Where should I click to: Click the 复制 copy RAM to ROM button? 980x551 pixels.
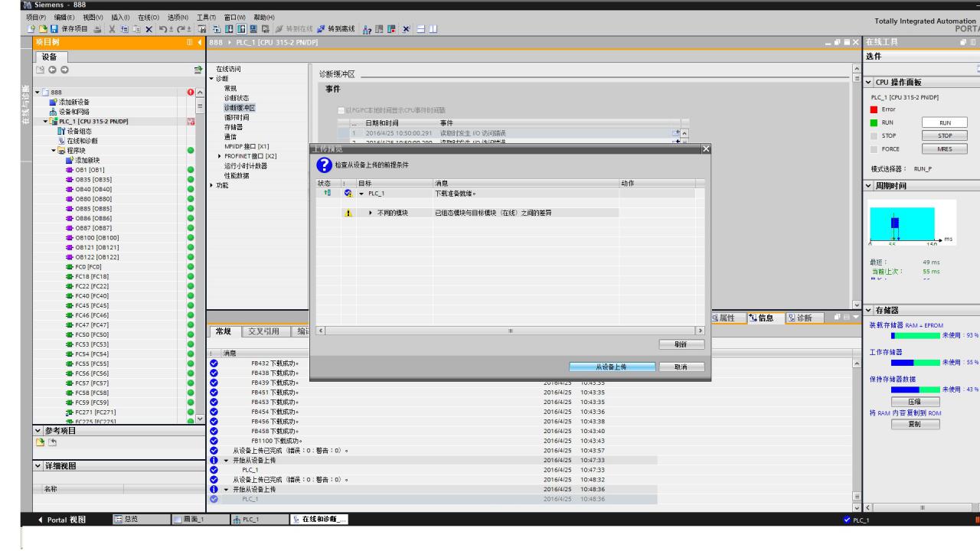[914, 424]
